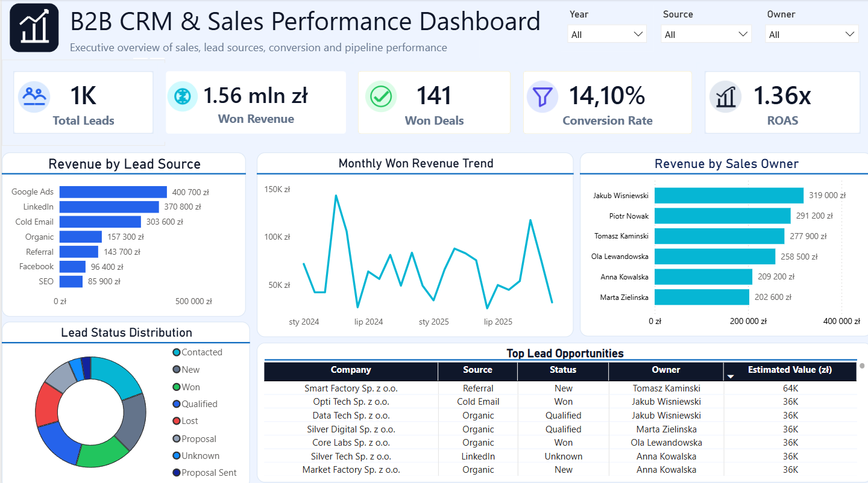This screenshot has width=868, height=483.
Task: Click the Core Labs Sp. z o.o. cell
Action: click(351, 443)
